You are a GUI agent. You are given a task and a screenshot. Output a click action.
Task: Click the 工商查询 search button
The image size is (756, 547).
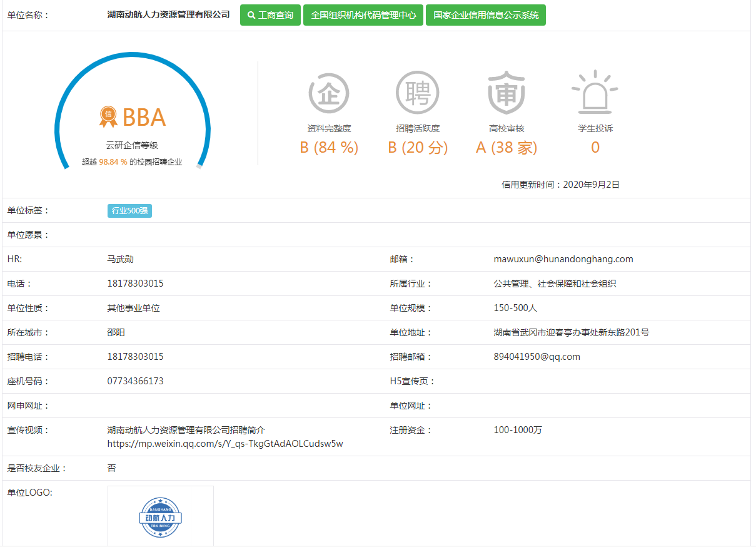click(x=270, y=15)
